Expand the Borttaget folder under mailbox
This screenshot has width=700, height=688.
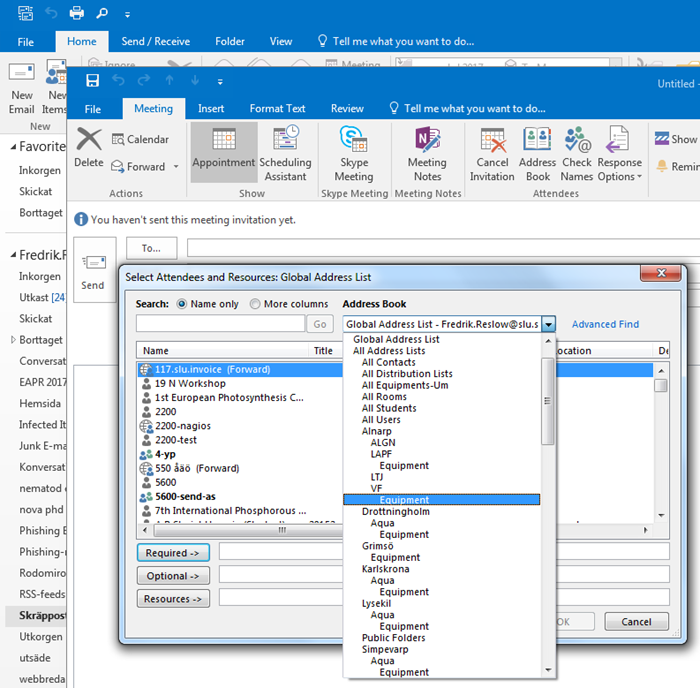(13, 340)
